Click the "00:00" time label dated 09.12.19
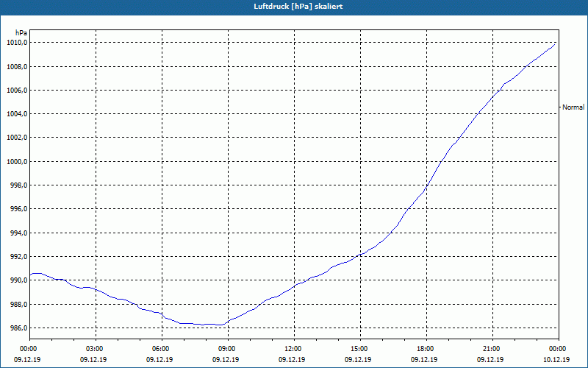The image size is (588, 368). pos(29,349)
